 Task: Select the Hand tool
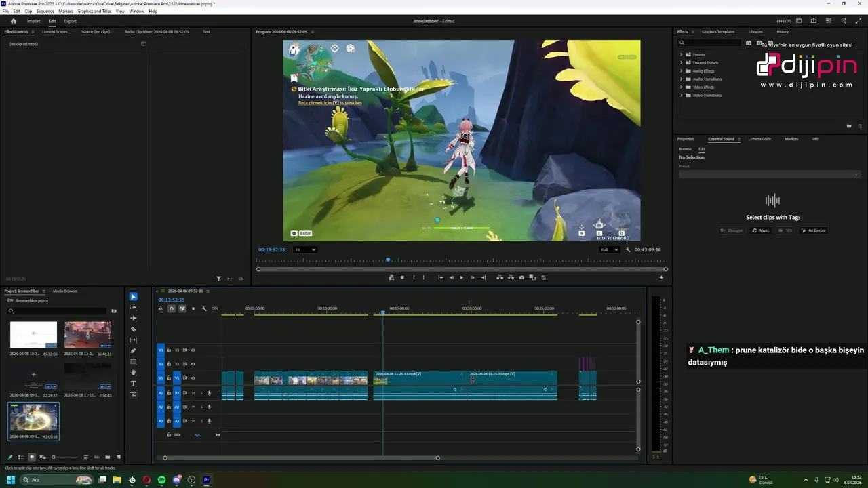pos(133,373)
